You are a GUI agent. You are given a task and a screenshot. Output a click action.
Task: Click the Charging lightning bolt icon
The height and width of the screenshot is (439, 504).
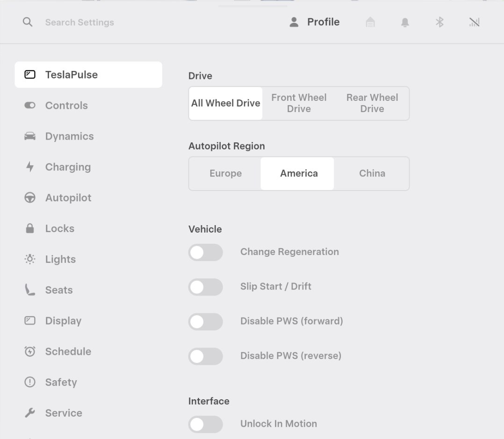point(30,167)
